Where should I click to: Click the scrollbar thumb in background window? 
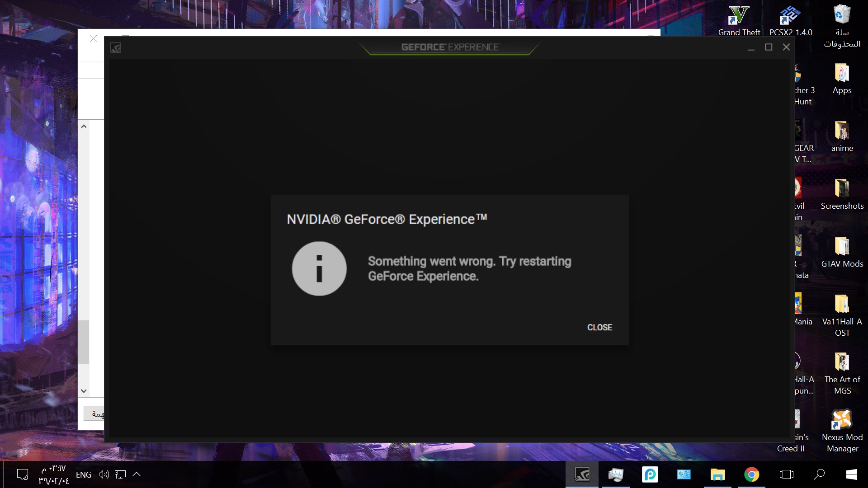[84, 342]
